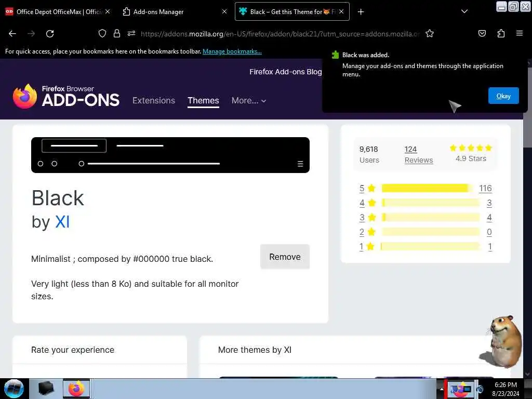The width and height of the screenshot is (532, 399).
Task: List all tabs with the chevron button
Action: click(464, 11)
